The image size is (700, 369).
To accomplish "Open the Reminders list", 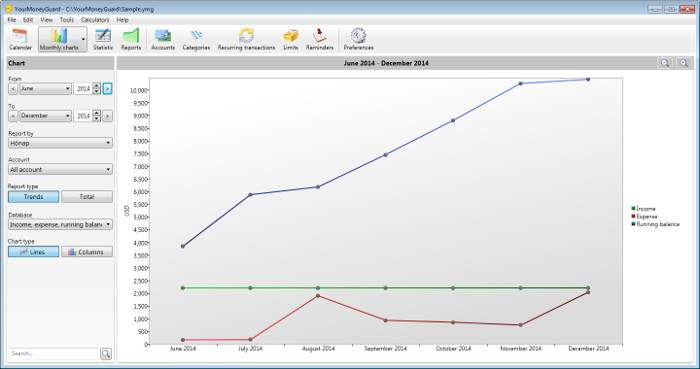I will pos(320,39).
